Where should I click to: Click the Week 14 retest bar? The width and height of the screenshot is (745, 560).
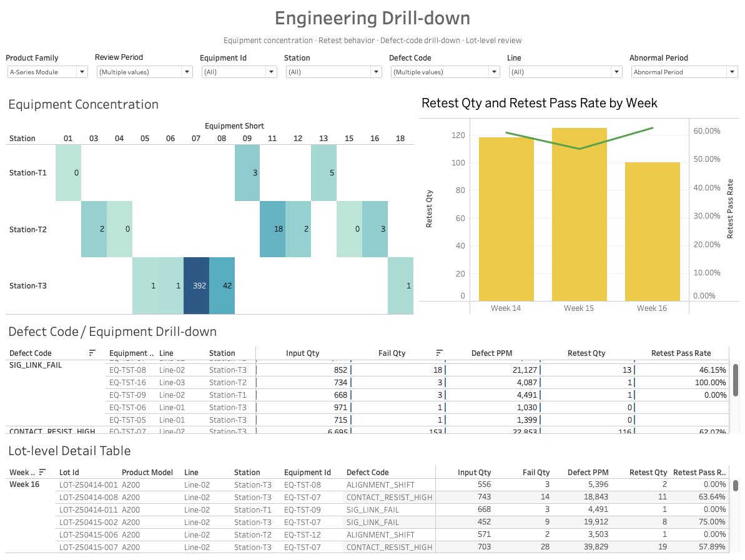click(x=506, y=219)
